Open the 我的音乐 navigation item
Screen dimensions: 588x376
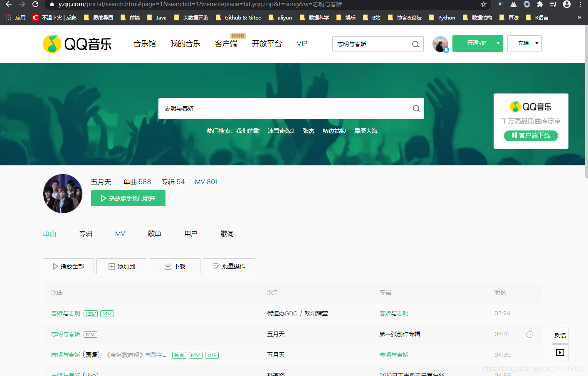click(185, 44)
